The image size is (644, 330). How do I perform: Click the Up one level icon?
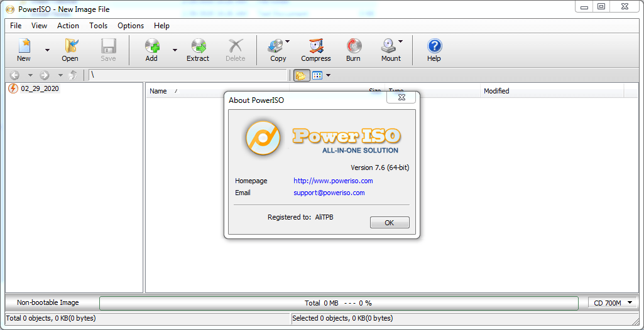click(x=73, y=75)
